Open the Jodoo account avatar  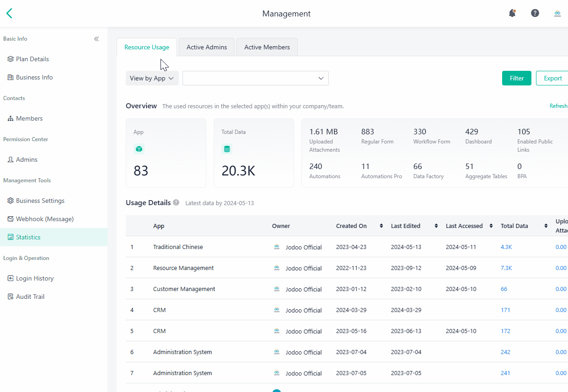click(557, 13)
